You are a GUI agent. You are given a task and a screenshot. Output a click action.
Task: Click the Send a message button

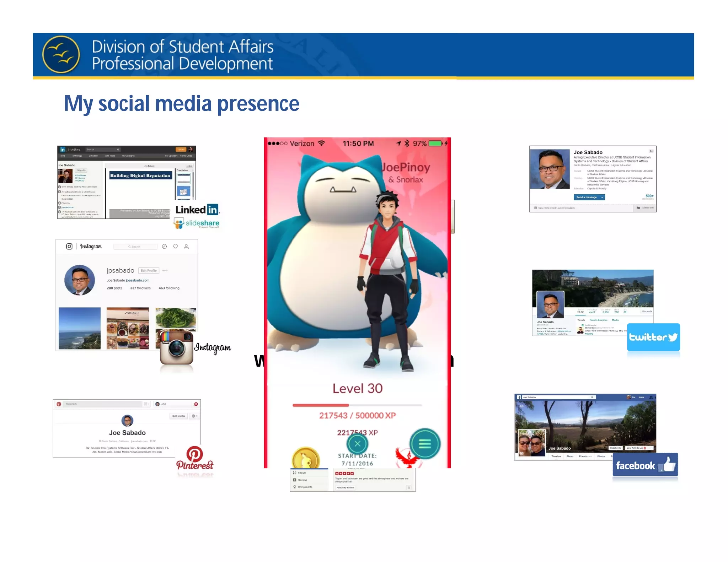(586, 197)
